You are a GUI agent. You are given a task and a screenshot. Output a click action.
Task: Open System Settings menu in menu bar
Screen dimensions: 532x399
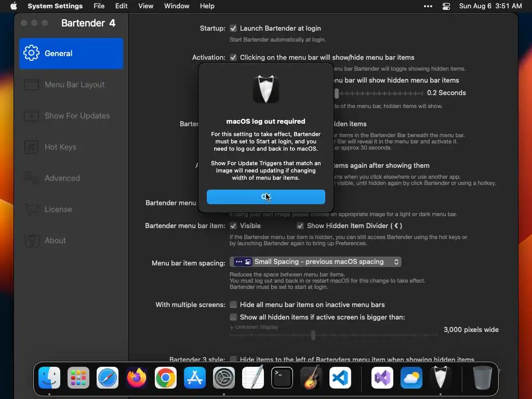(x=55, y=6)
